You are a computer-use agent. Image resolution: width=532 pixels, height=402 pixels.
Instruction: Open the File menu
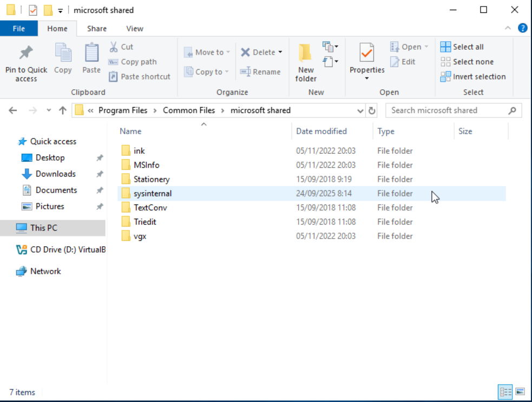tap(19, 29)
